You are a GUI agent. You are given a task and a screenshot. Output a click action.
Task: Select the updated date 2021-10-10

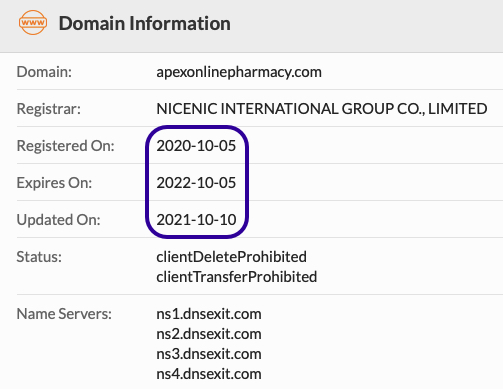(196, 220)
